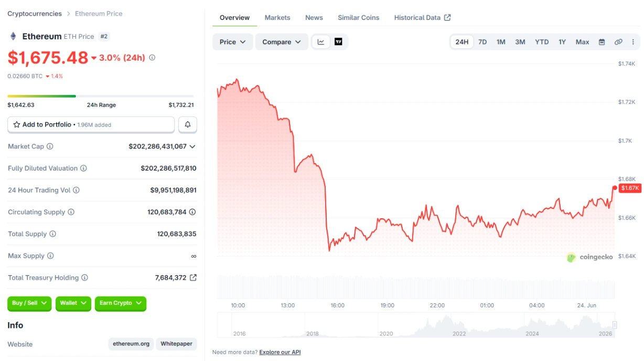
Task: Click the #2 rank badge
Action: (x=104, y=36)
